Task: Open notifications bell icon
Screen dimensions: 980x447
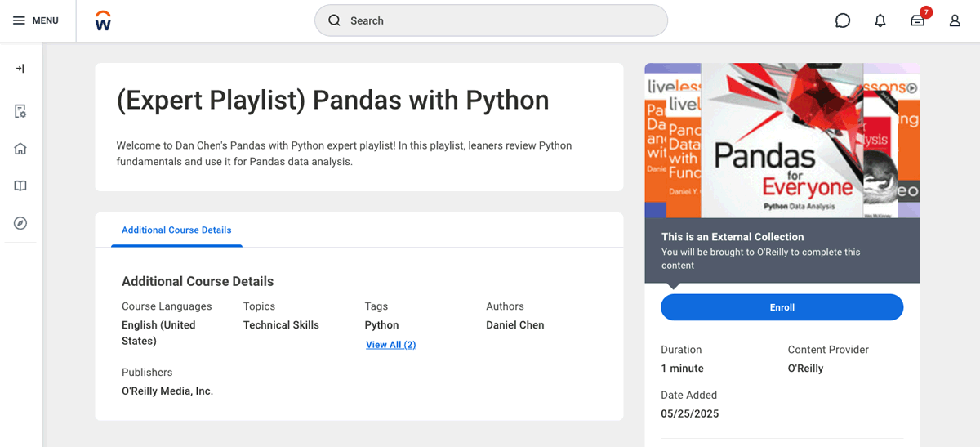Action: tap(880, 20)
